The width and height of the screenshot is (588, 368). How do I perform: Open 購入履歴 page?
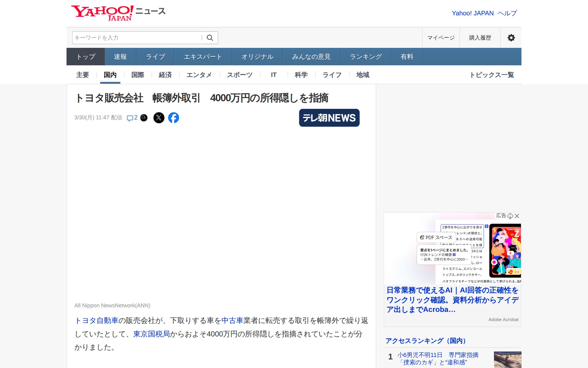(x=480, y=38)
